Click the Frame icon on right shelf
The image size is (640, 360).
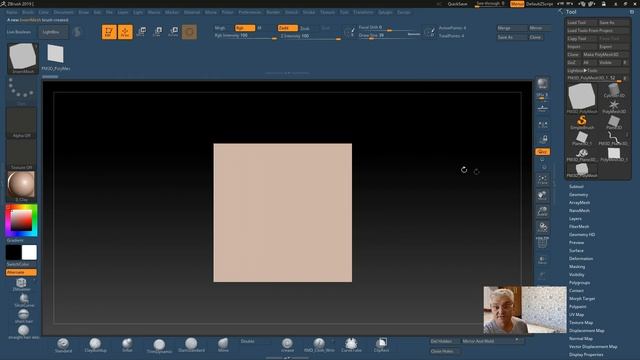point(542,179)
